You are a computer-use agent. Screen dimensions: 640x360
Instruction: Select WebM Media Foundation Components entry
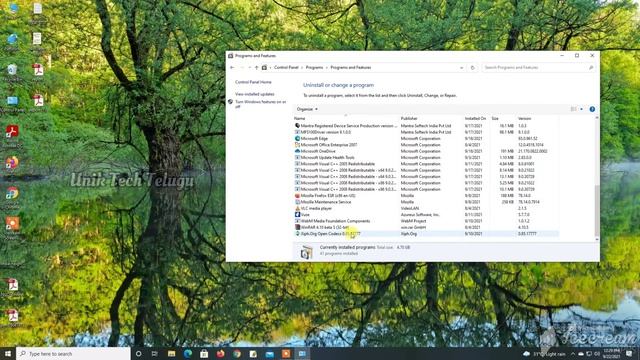(426, 221)
